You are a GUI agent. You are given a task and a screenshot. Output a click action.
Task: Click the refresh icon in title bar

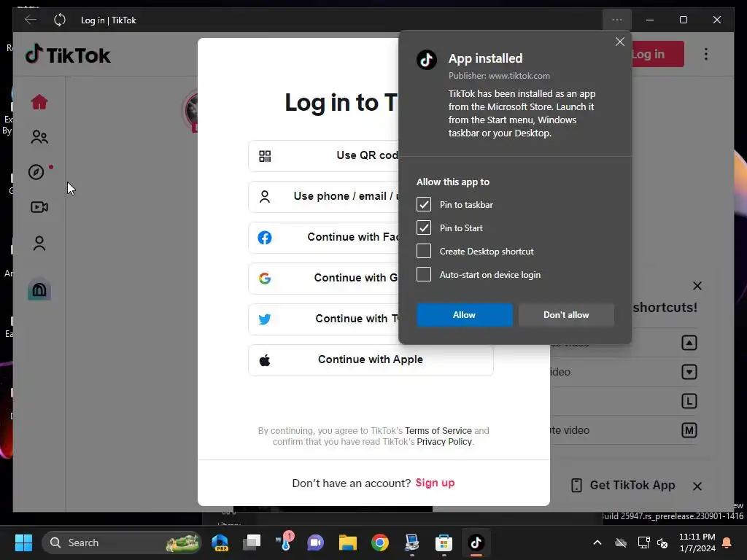click(60, 20)
